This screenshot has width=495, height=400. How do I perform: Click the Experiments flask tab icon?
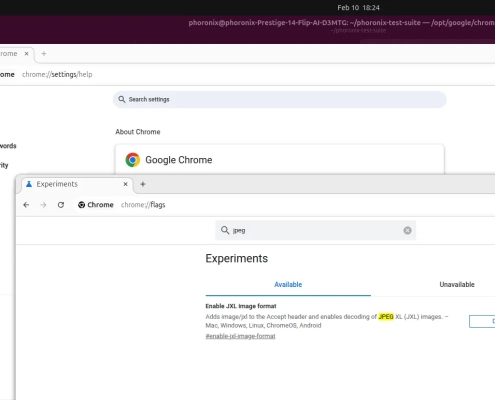point(29,184)
